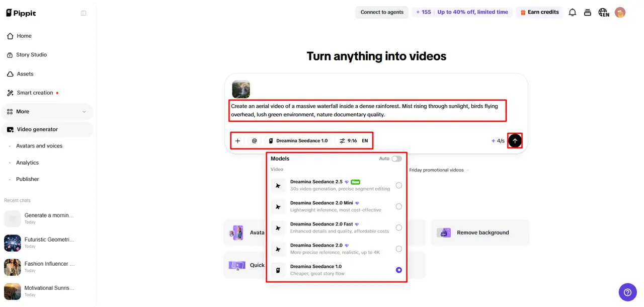This screenshot has width=644, height=307.
Task: Open Publisher page
Action: point(28,179)
